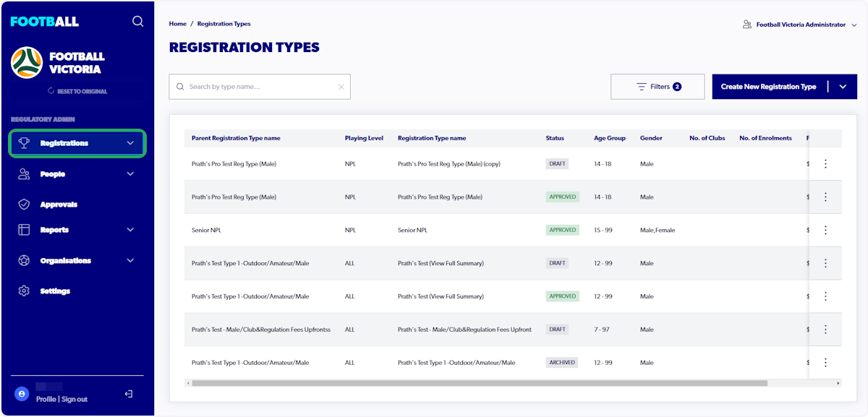868x417 pixels.
Task: Click the Football Victoria logo
Action: (x=27, y=63)
